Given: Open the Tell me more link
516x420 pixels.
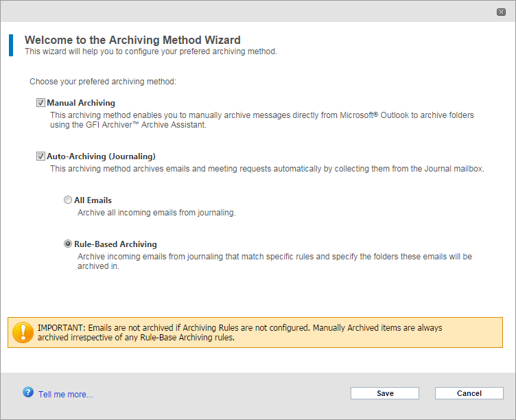Looking at the screenshot, I should [65, 395].
